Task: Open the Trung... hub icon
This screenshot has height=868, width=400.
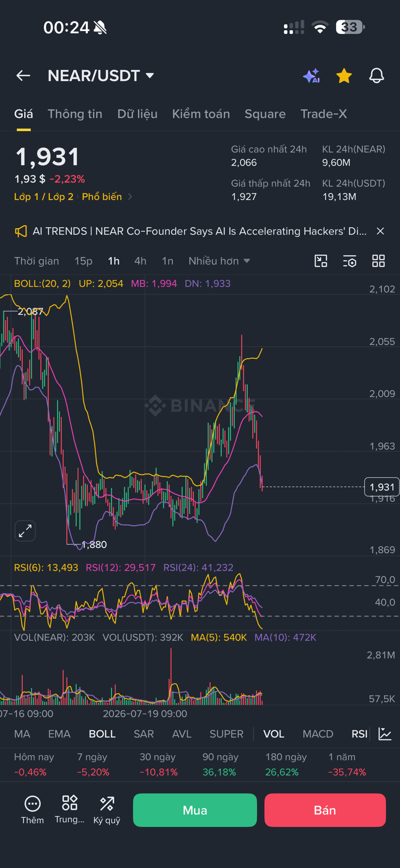Action: pos(70,810)
